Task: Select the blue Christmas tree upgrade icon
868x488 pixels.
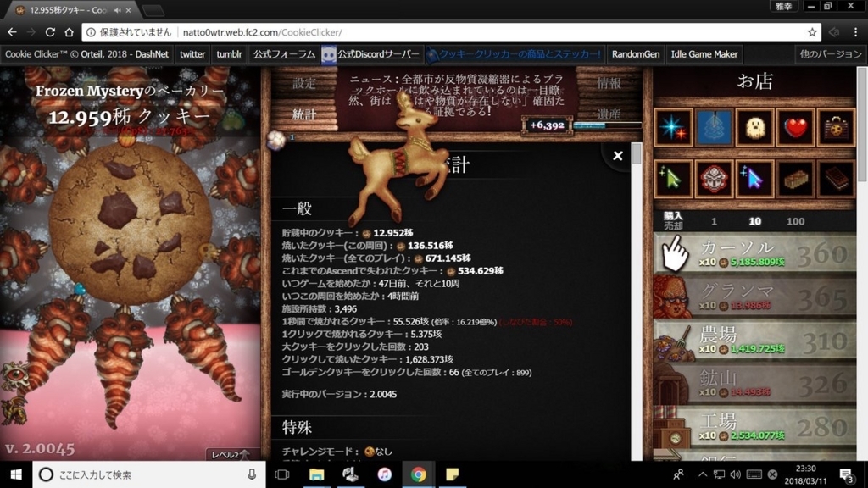Action: [x=714, y=127]
